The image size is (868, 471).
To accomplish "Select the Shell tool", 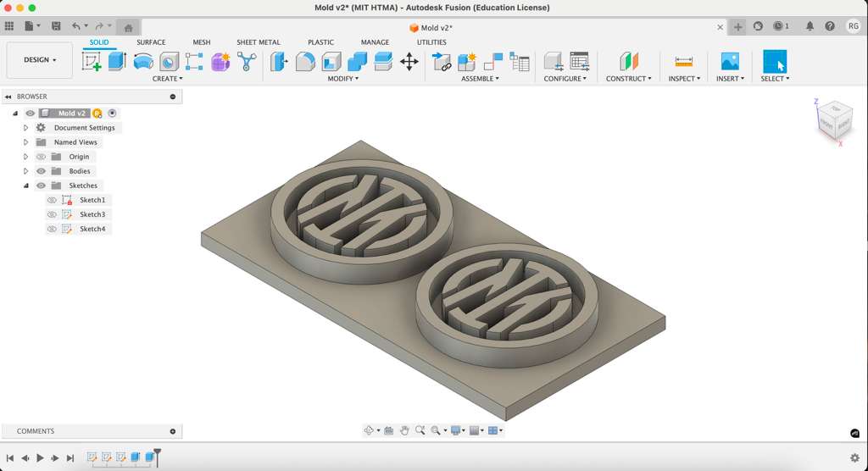I will (x=331, y=62).
